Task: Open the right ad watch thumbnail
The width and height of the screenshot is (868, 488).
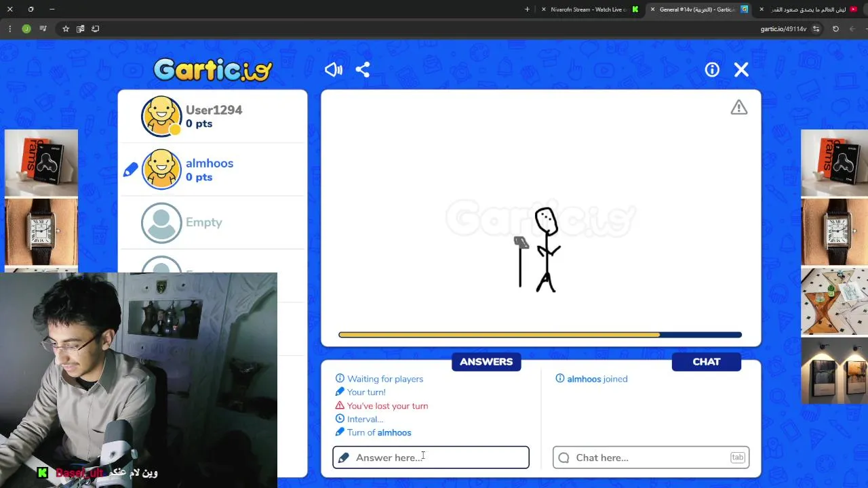Action: pyautogui.click(x=834, y=232)
